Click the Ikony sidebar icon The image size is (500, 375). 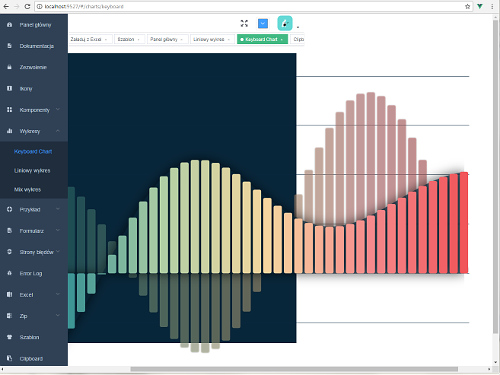tap(9, 88)
